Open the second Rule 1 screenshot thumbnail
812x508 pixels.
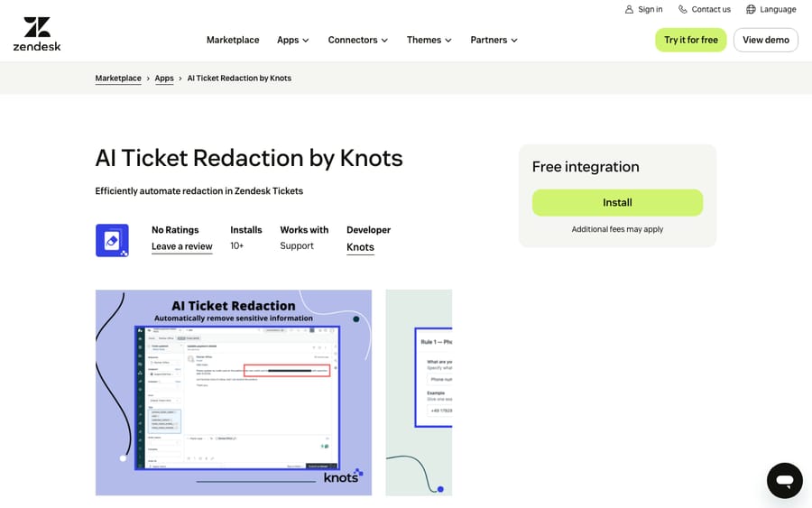coord(419,393)
